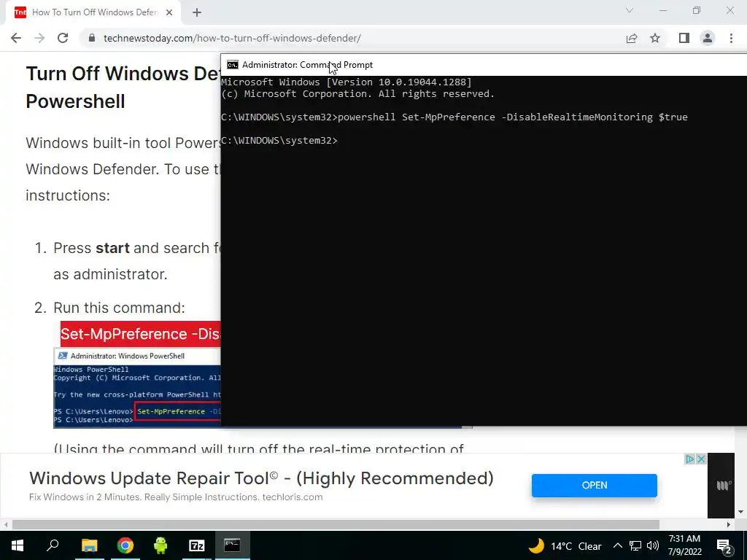Go back in Chrome browser
Viewport: 747px width, 560px height.
click(x=16, y=38)
